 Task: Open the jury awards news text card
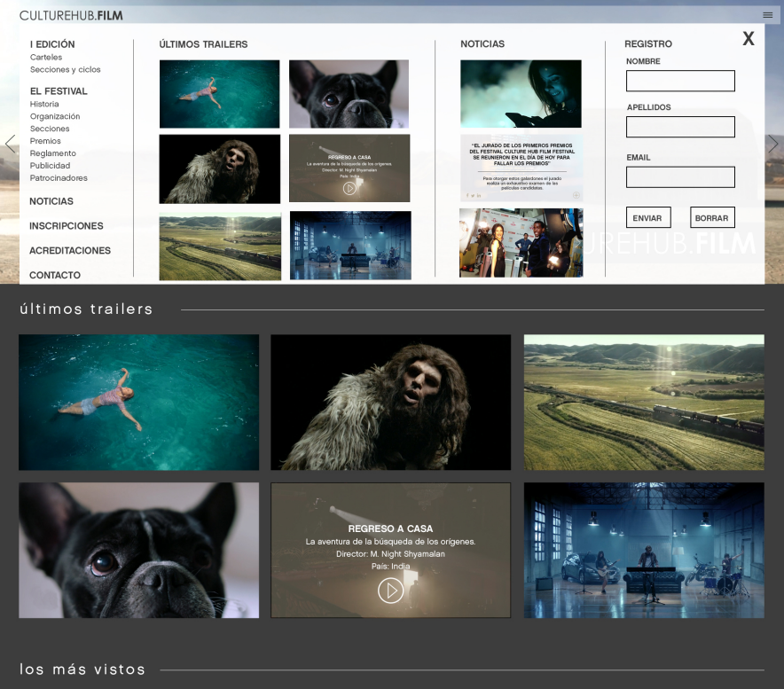(521, 168)
